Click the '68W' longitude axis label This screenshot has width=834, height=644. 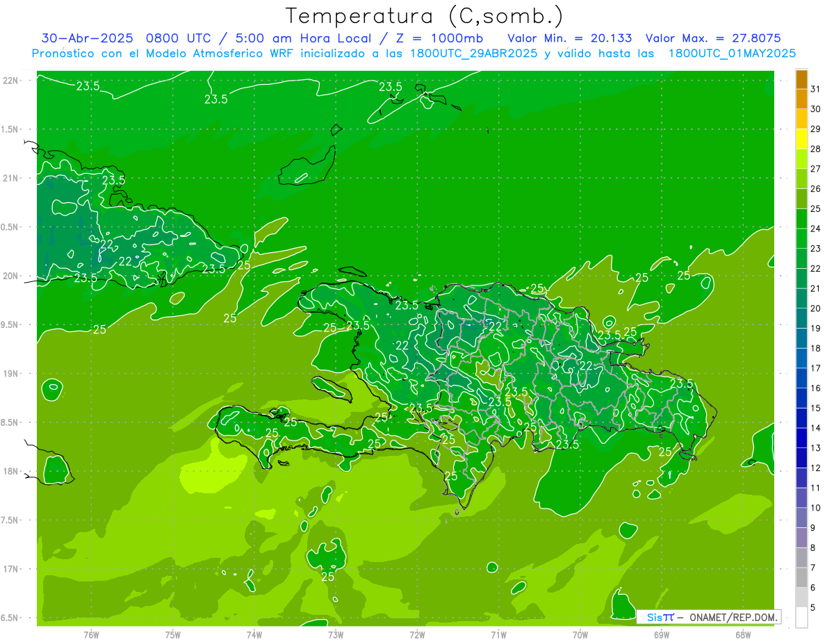(742, 635)
